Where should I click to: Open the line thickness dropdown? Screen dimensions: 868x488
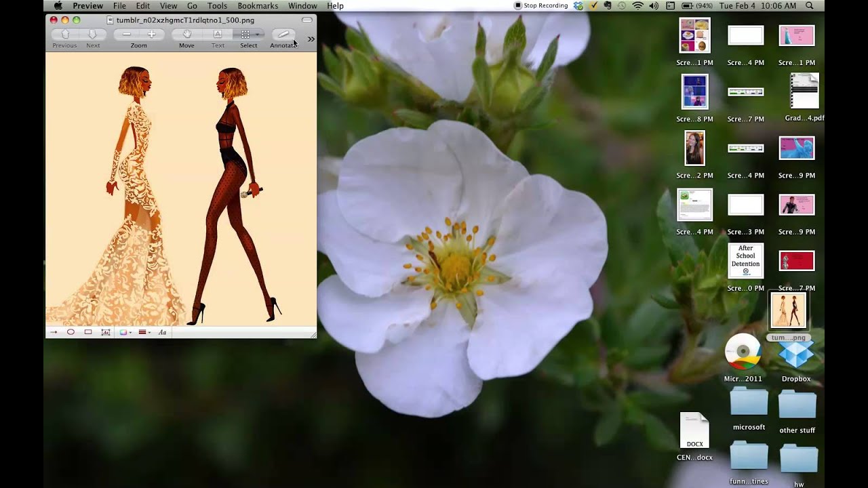[144, 332]
